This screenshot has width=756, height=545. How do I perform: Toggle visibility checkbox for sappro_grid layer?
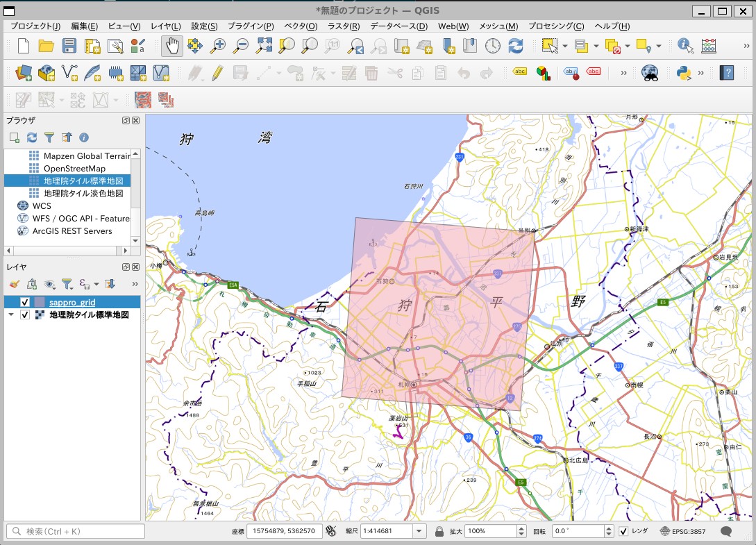click(x=25, y=303)
